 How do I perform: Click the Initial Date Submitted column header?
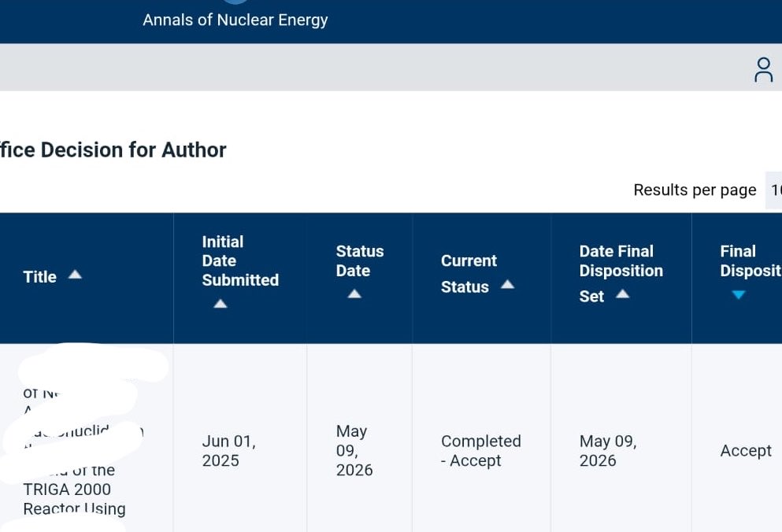tap(240, 260)
